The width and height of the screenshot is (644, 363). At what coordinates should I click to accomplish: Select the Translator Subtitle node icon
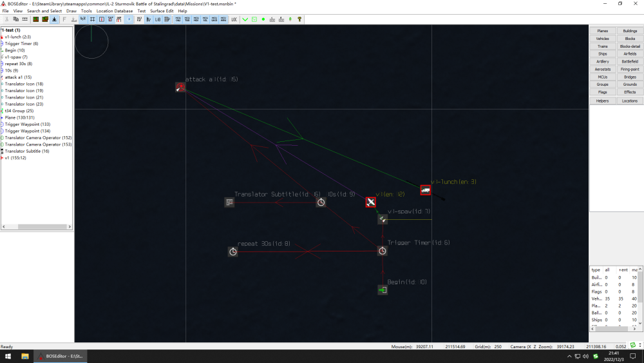tap(229, 202)
